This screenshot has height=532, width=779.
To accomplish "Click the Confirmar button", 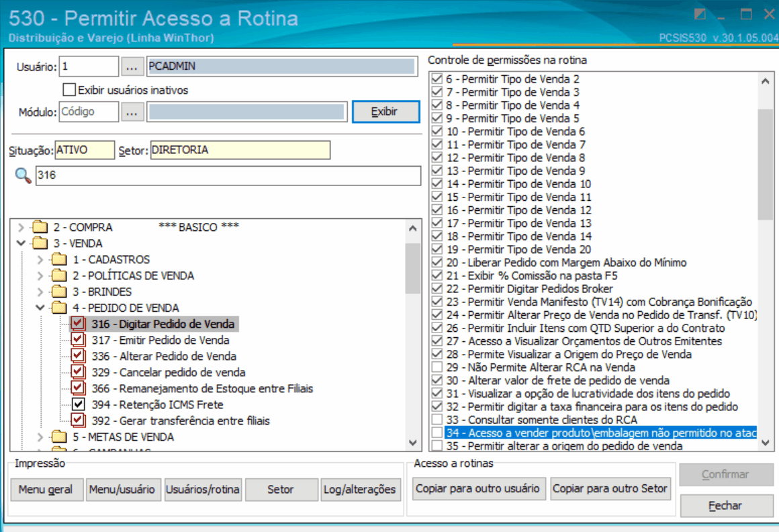I will click(x=725, y=474).
